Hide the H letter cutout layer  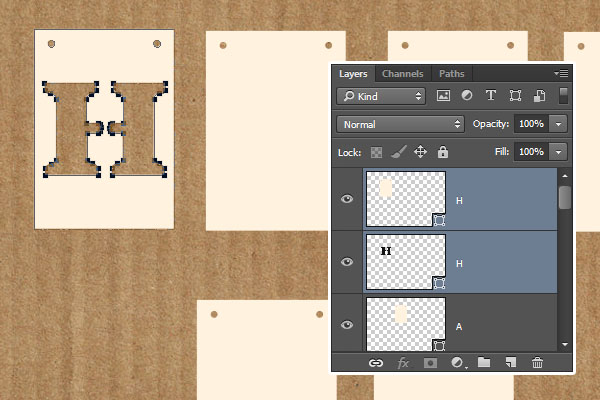click(x=347, y=262)
